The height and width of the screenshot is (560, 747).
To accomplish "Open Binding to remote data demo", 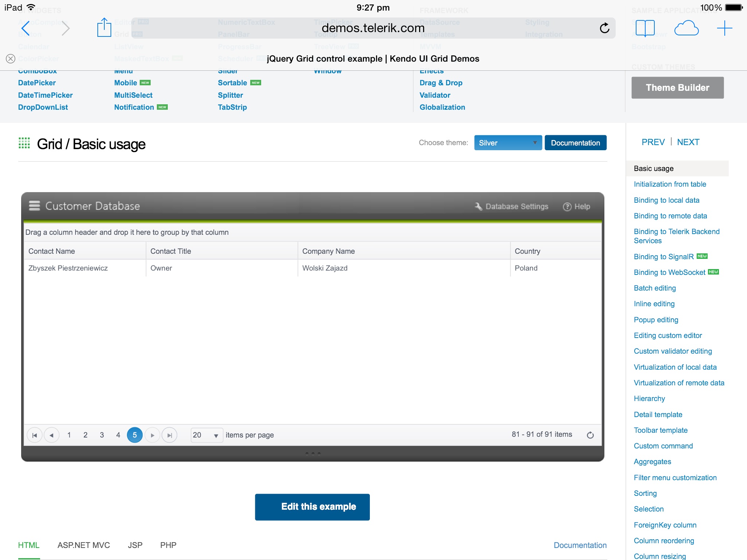I will tap(670, 216).
